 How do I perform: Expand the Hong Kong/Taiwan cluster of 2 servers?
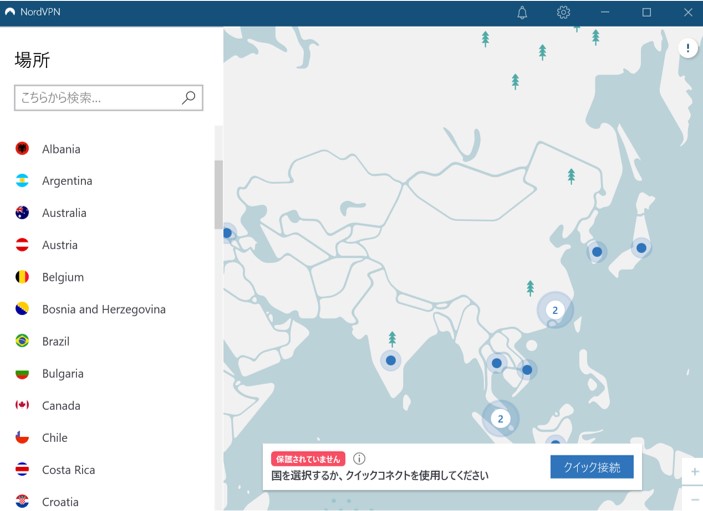pyautogui.click(x=555, y=310)
